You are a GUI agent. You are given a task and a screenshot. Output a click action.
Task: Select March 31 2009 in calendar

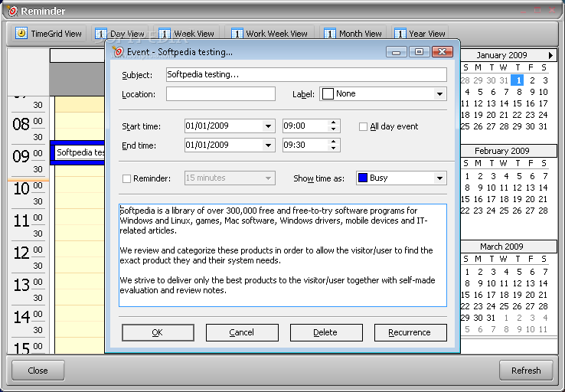pyautogui.click(x=492, y=318)
